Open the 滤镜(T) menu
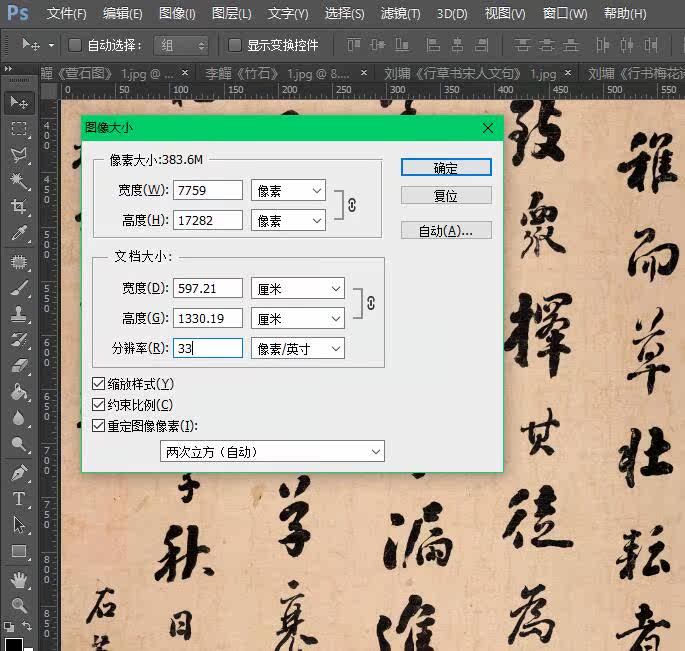The height and width of the screenshot is (651, 685). (400, 14)
